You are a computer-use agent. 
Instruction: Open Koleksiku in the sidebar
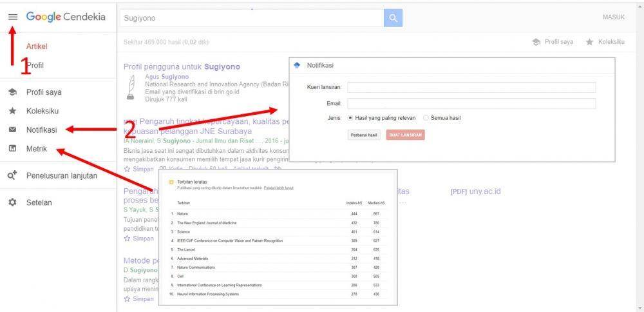43,111
